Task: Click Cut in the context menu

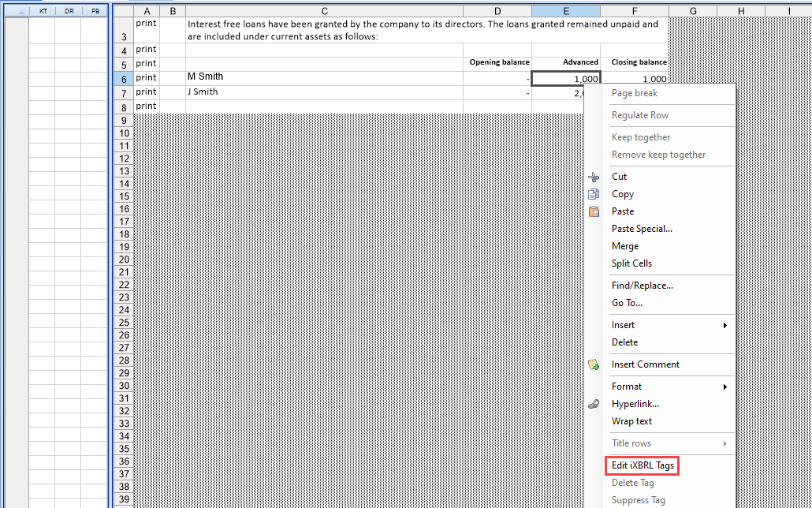Action: coord(619,177)
